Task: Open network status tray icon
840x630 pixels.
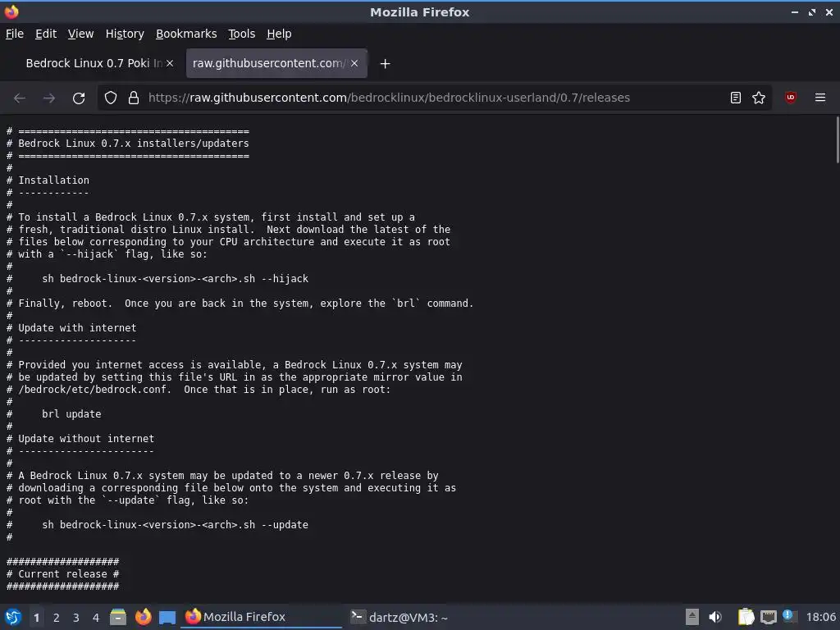Action: pyautogui.click(x=768, y=617)
